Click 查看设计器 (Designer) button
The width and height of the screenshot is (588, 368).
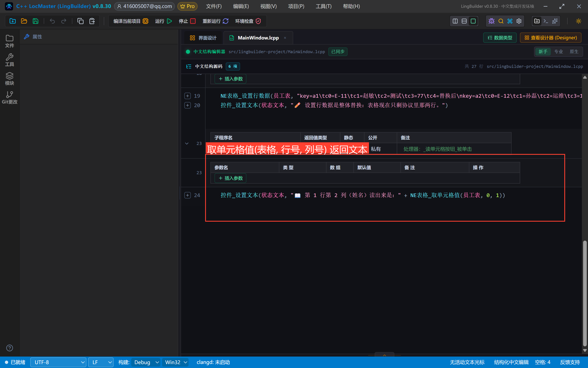(x=551, y=38)
